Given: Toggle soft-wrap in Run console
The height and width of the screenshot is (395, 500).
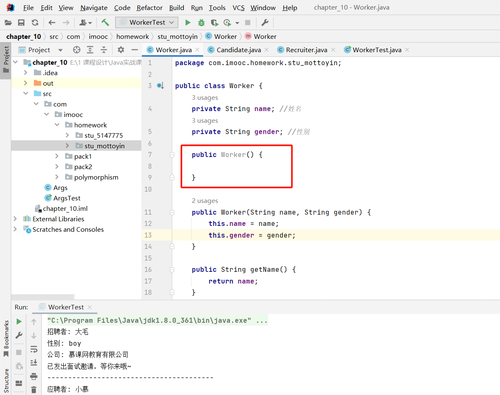Looking at the screenshot, I should (34, 349).
